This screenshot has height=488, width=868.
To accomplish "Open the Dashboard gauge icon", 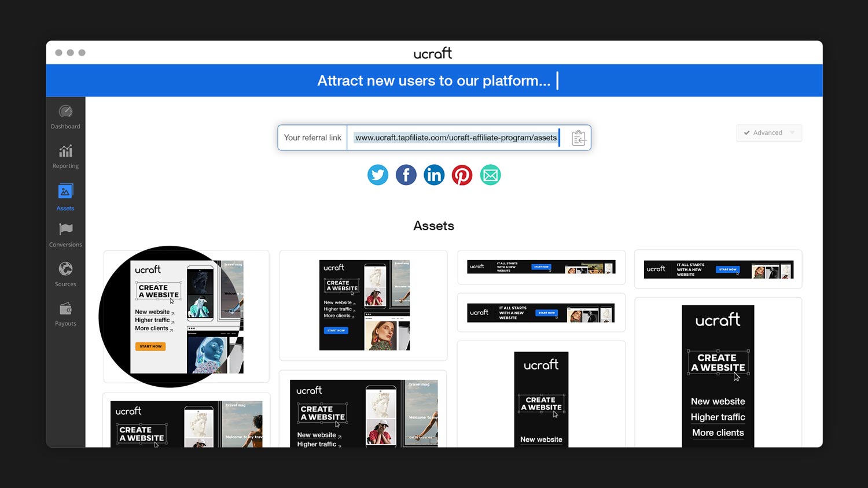I will coord(65,112).
